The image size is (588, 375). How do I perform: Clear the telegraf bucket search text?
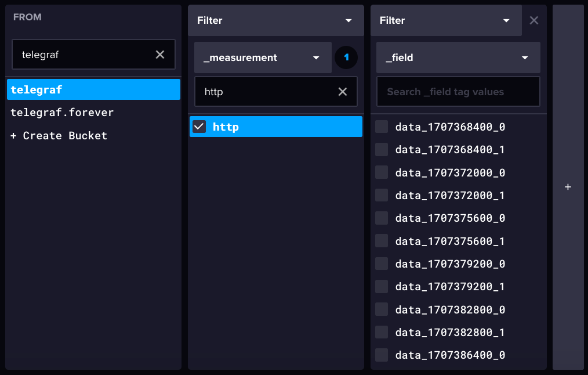(x=160, y=55)
